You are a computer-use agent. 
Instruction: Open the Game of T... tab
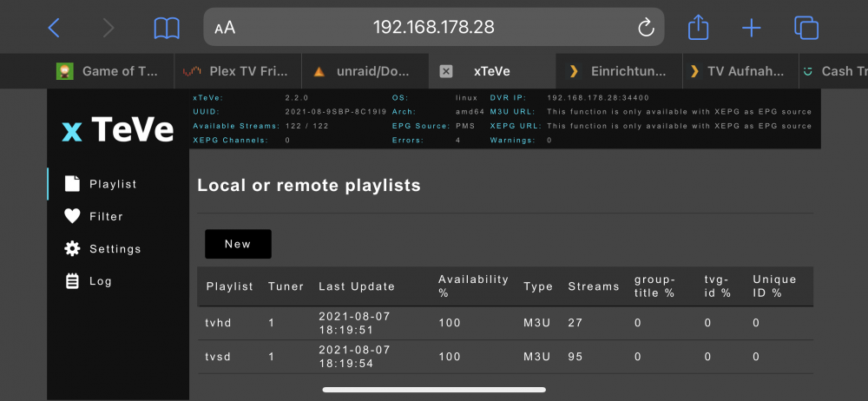[x=111, y=71]
